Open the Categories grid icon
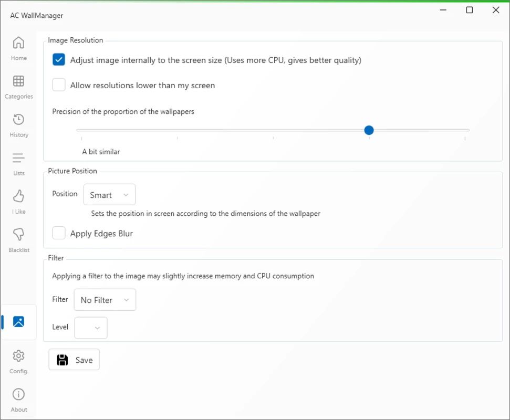510x420 pixels. [x=18, y=81]
